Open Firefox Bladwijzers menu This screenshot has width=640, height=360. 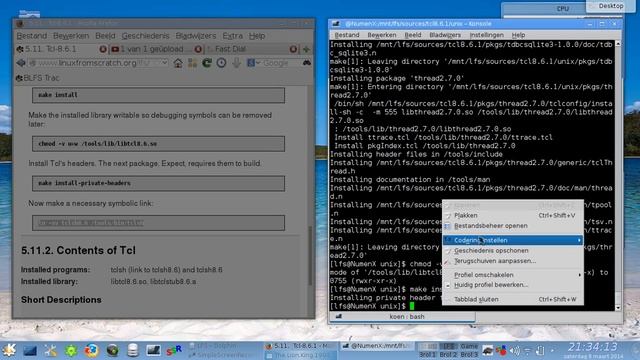pyautogui.click(x=196, y=36)
